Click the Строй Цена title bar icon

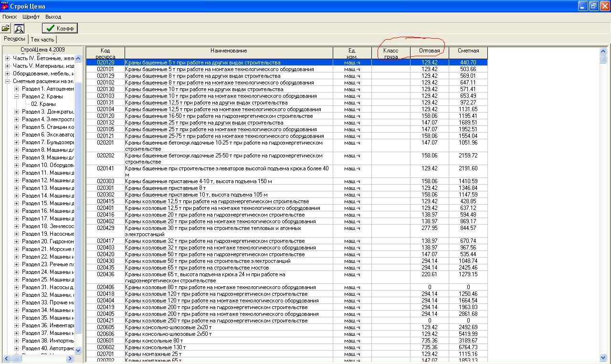click(x=5, y=6)
